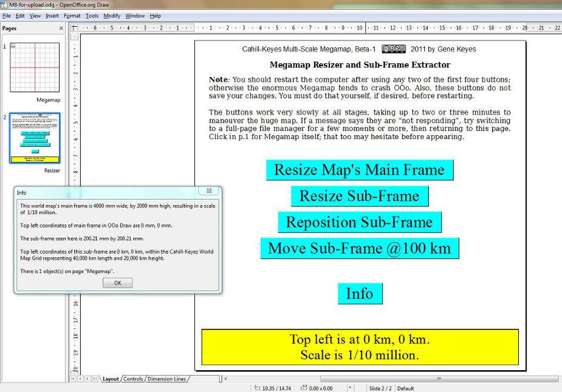This screenshot has height=392, width=562.
Task: Close the Info dialog window
Action: pos(209,191)
